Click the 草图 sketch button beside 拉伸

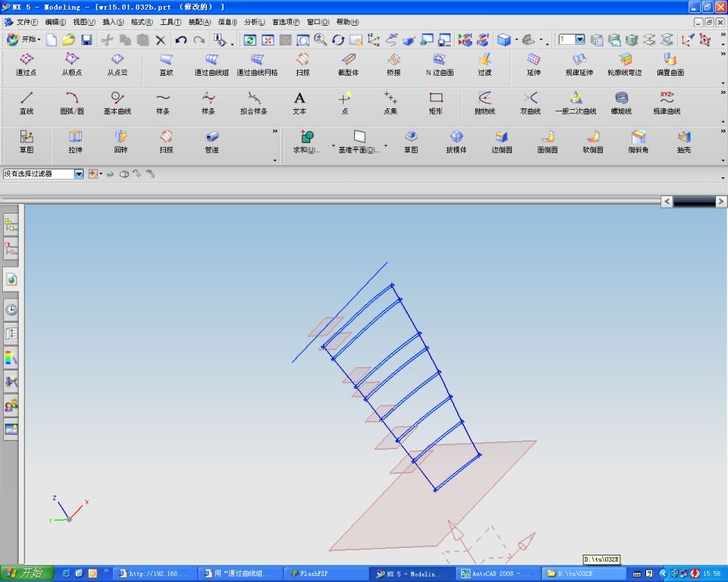(27, 142)
